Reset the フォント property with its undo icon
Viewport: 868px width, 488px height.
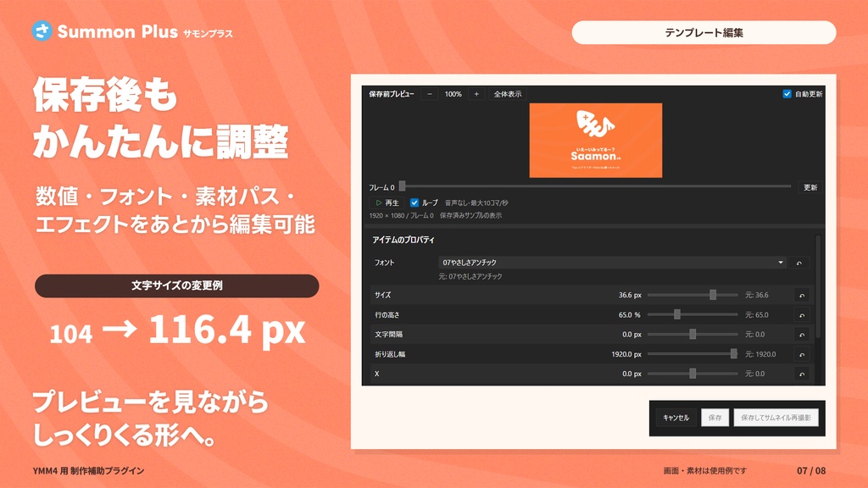[x=798, y=263]
